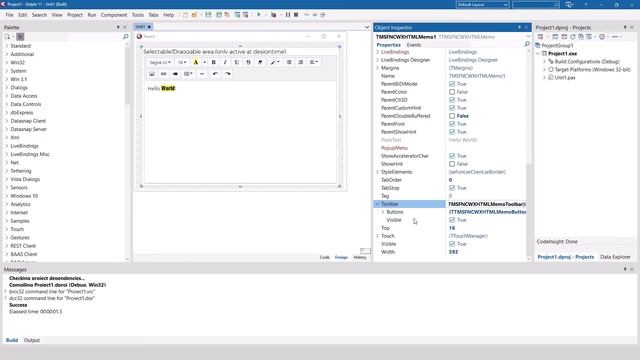Screen dimensions: 640x360
Task: Toggle the ShowAcceleratorChar checkbox
Action: 452,156
